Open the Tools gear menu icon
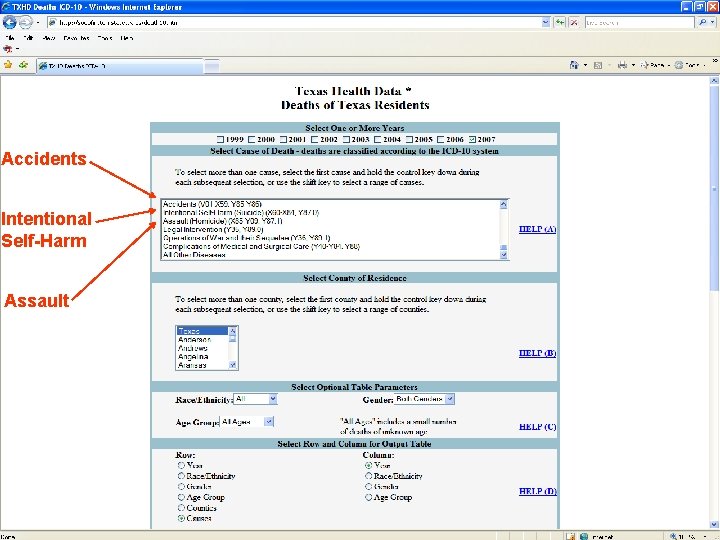 point(679,65)
